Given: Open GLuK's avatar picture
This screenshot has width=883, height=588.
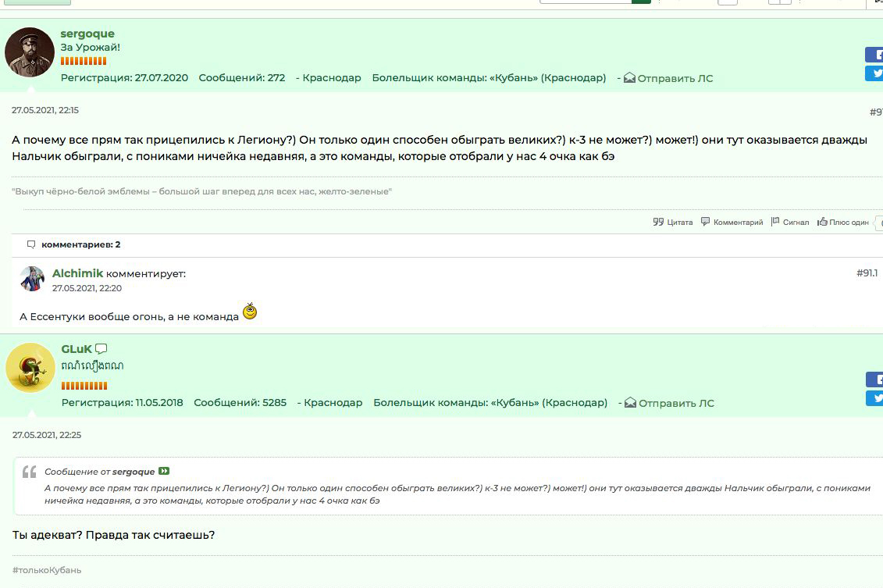Looking at the screenshot, I should point(30,368).
